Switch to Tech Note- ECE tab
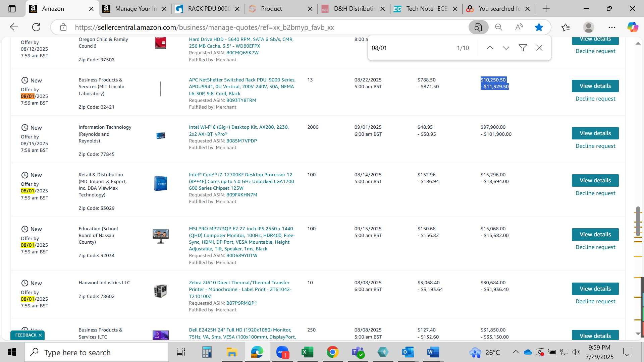This screenshot has height=362, width=644. click(x=426, y=9)
